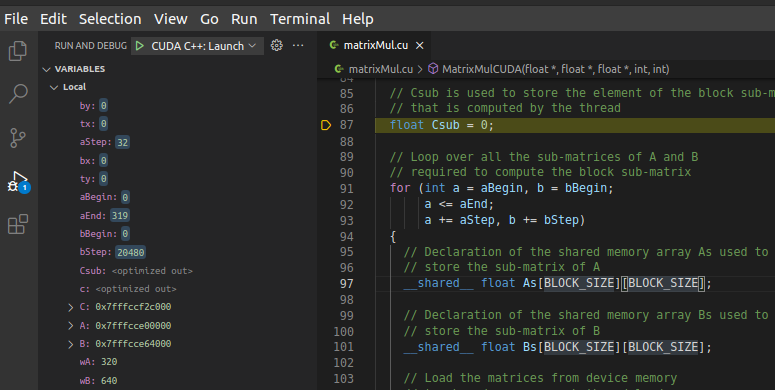Click matrixMul.cu in the breadcrumb
Image resolution: width=775 pixels, height=390 pixels.
(381, 69)
